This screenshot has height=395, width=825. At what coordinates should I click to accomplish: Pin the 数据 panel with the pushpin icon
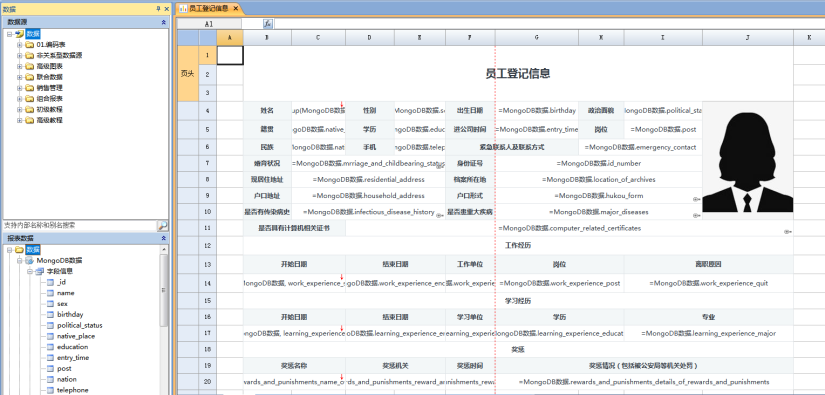tap(158, 9)
